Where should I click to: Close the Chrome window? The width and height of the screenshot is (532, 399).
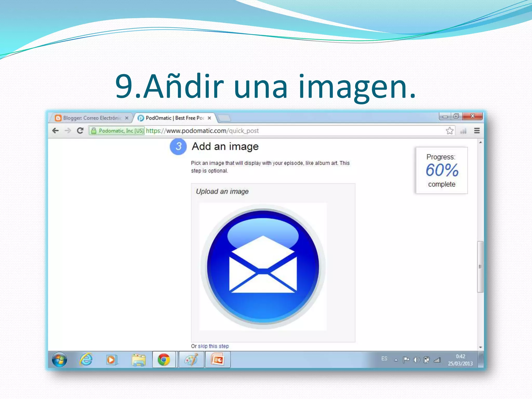pos(473,116)
